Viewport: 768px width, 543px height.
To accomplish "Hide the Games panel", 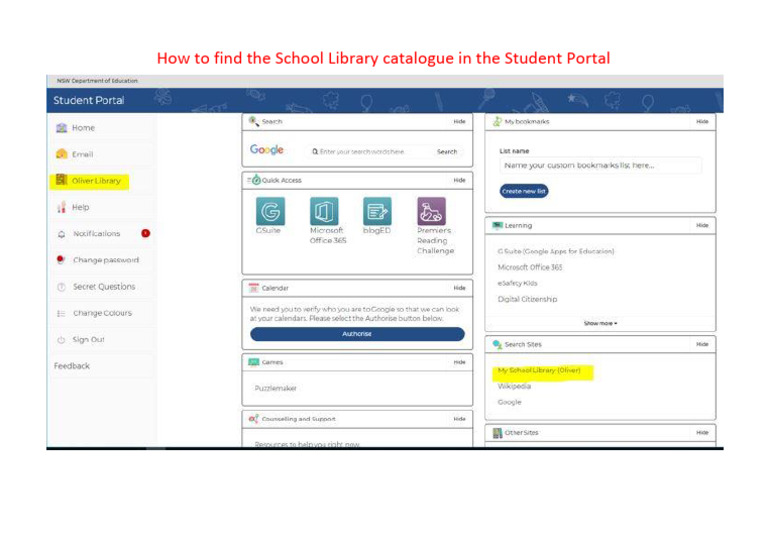I will [x=459, y=362].
